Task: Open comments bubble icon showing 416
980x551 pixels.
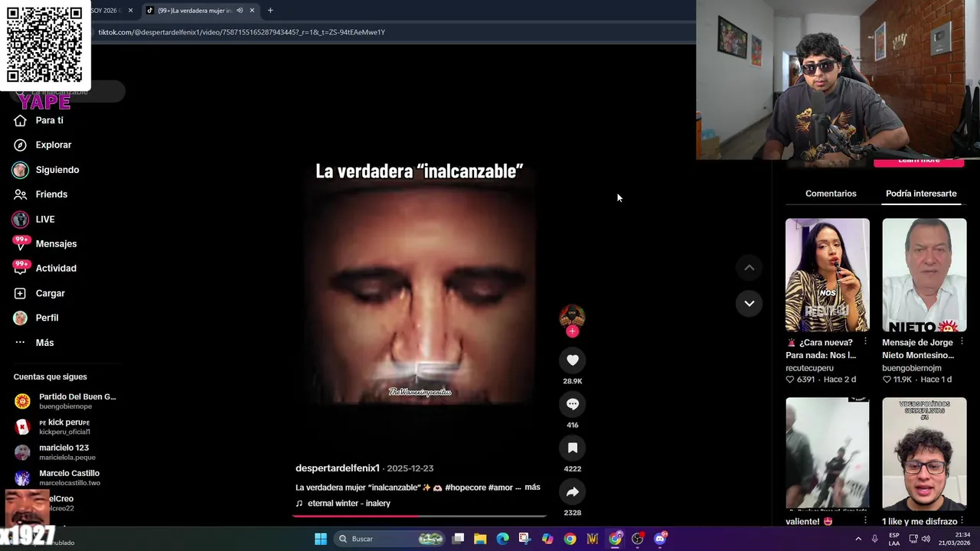Action: 572,404
